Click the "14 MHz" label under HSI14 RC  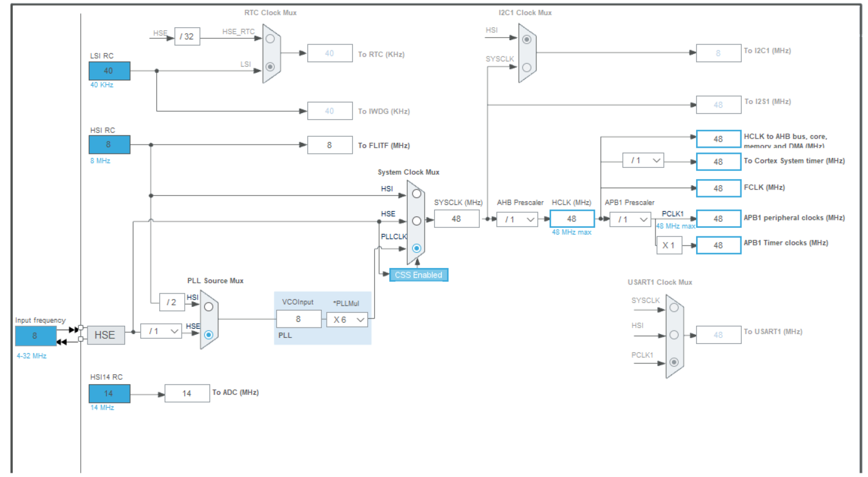(x=102, y=407)
